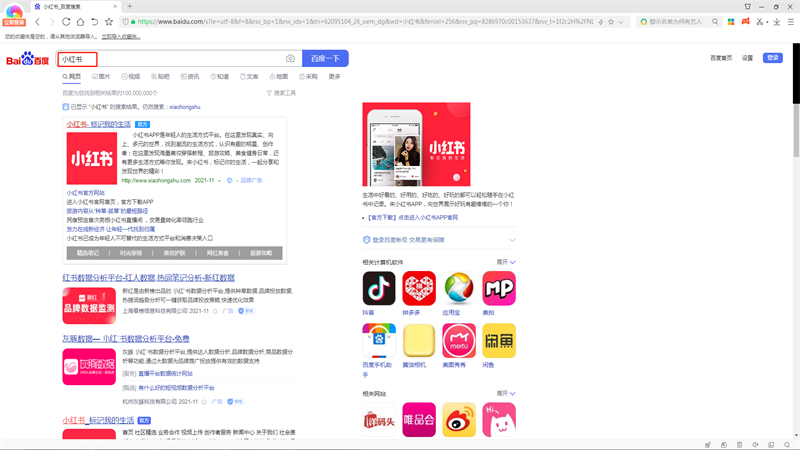This screenshot has height=450, width=800.
Task: Click the browser search box magnifier icon
Action: click(715, 22)
